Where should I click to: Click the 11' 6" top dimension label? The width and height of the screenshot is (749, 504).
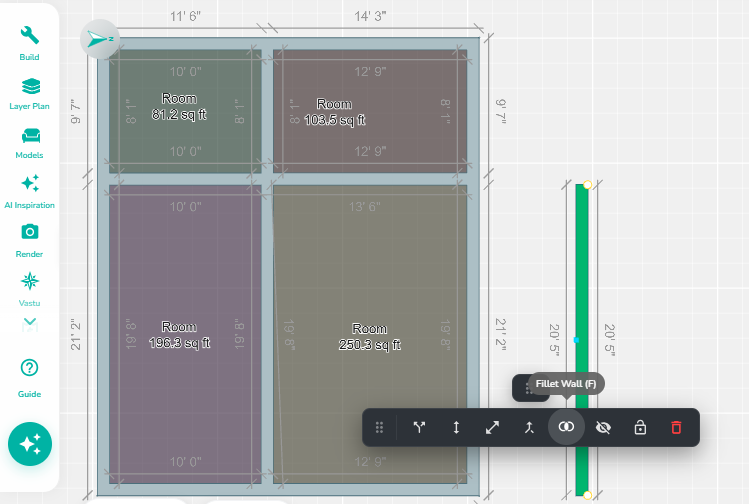[185, 16]
